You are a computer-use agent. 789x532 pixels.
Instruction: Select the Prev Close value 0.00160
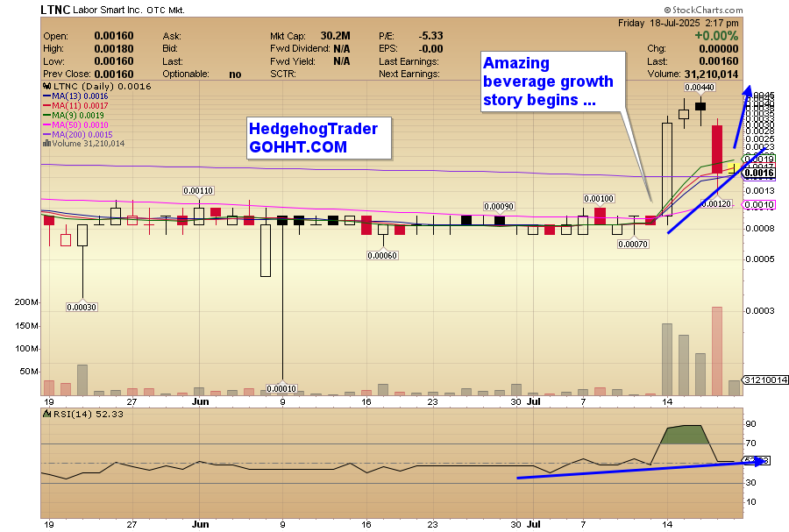click(x=114, y=74)
